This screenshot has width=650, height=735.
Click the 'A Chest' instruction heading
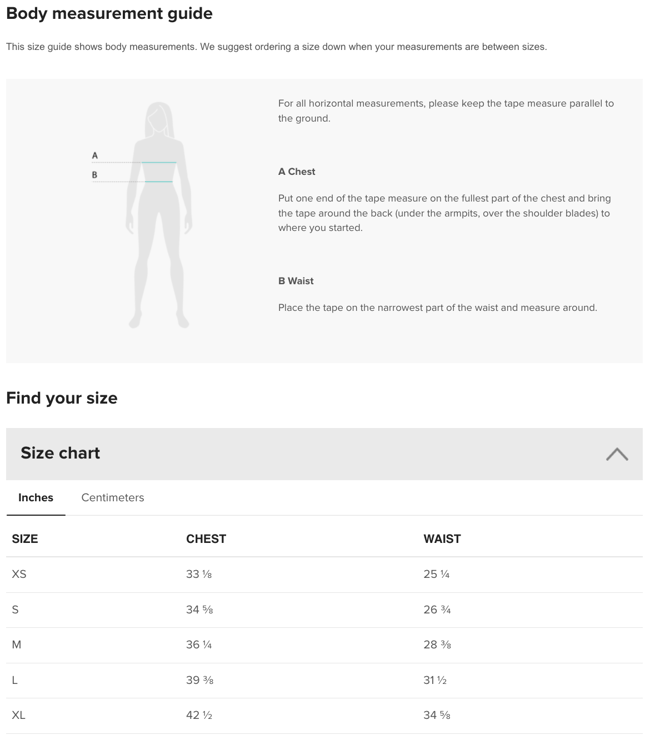[x=296, y=172]
